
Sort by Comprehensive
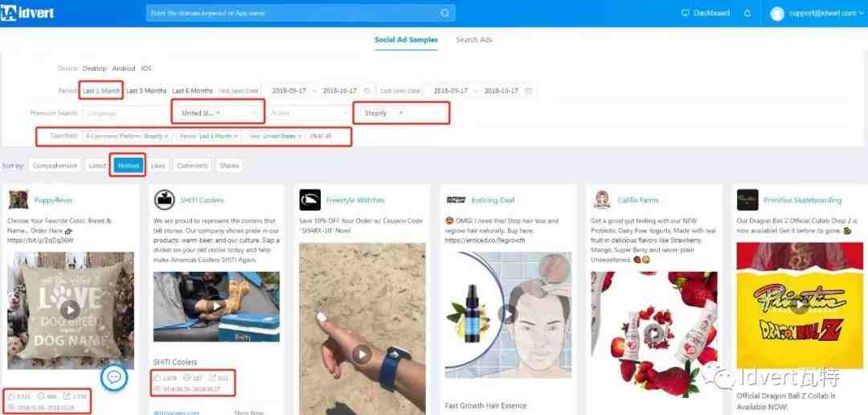[x=55, y=165]
